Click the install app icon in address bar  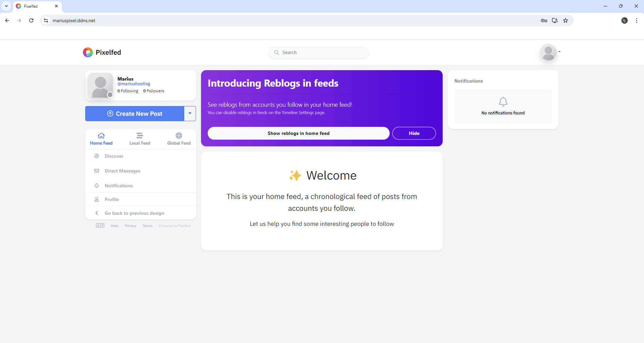pos(555,20)
